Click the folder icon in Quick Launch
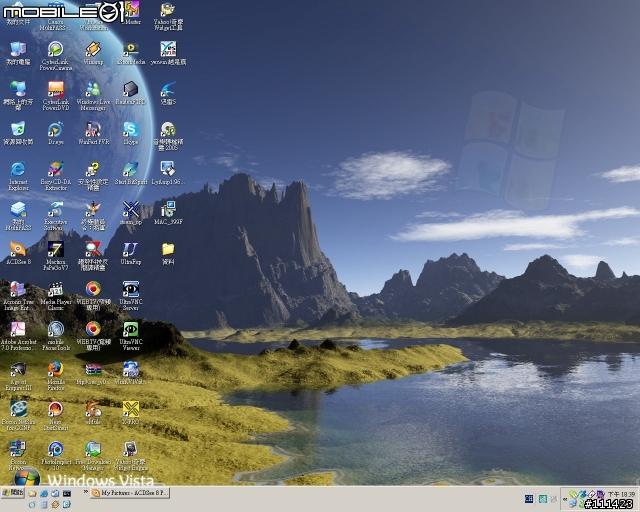Screen dimensions: 640x512 (x=32, y=494)
